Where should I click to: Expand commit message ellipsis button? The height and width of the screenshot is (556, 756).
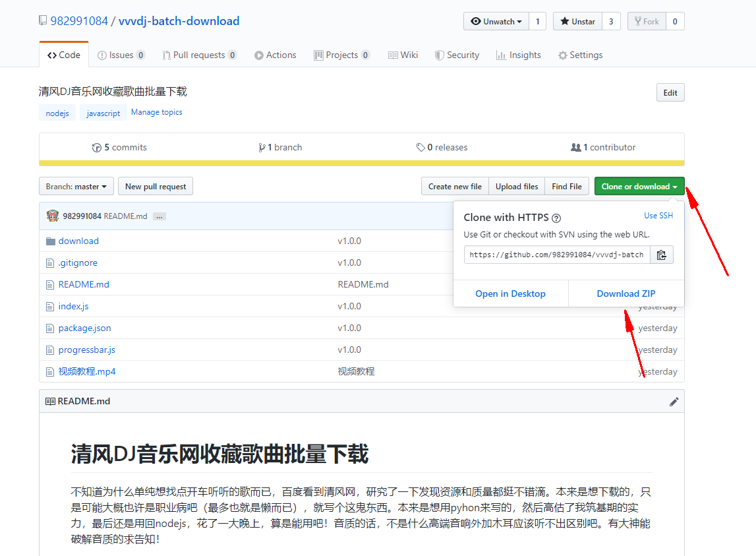[x=160, y=217]
